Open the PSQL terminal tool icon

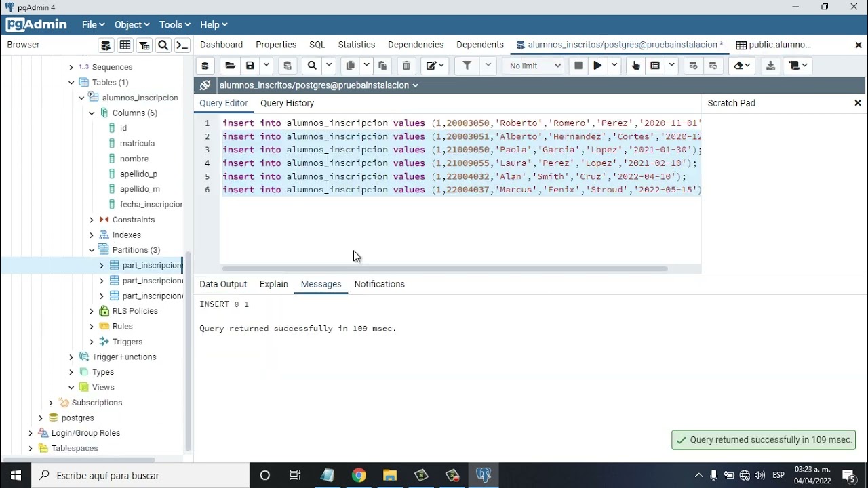click(x=182, y=45)
